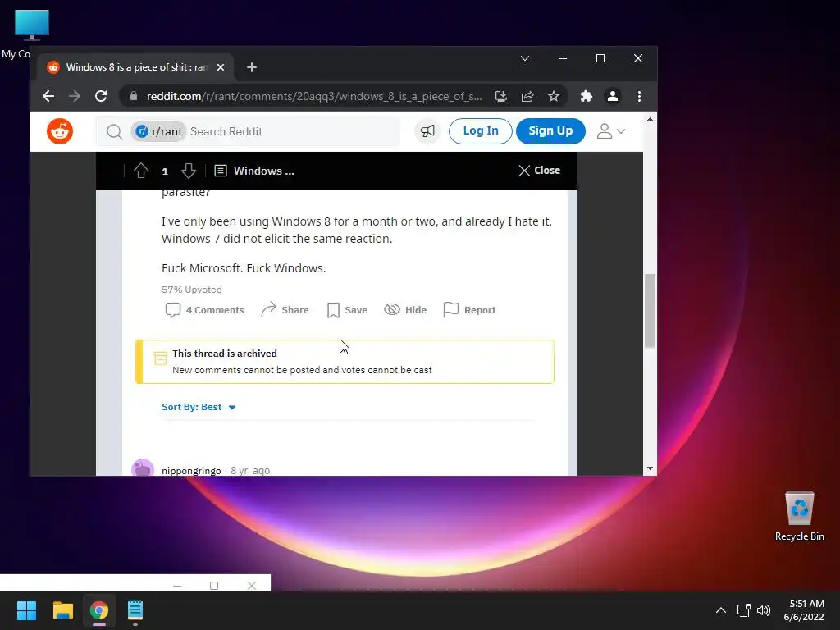The height and width of the screenshot is (630, 840).
Task: Click the 57% Upvoted text
Action: [192, 290]
